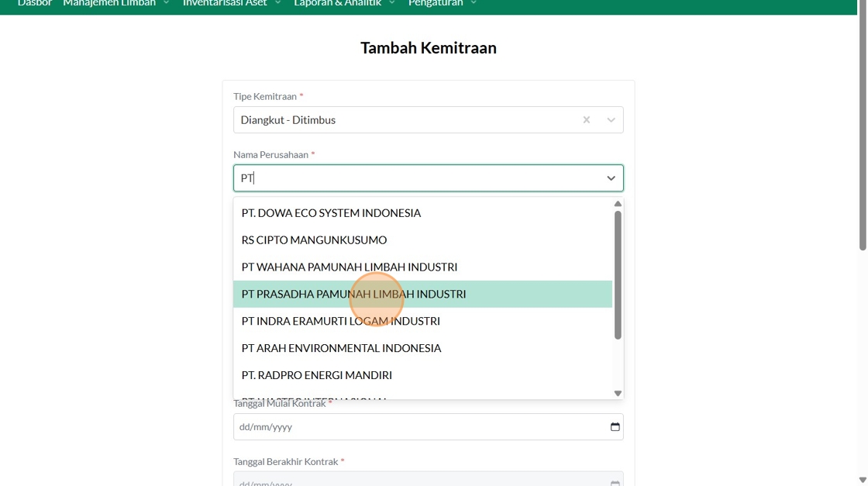Click the Tanggal Mulai Kontrak date field
The width and height of the screenshot is (868, 486).
pos(429,427)
